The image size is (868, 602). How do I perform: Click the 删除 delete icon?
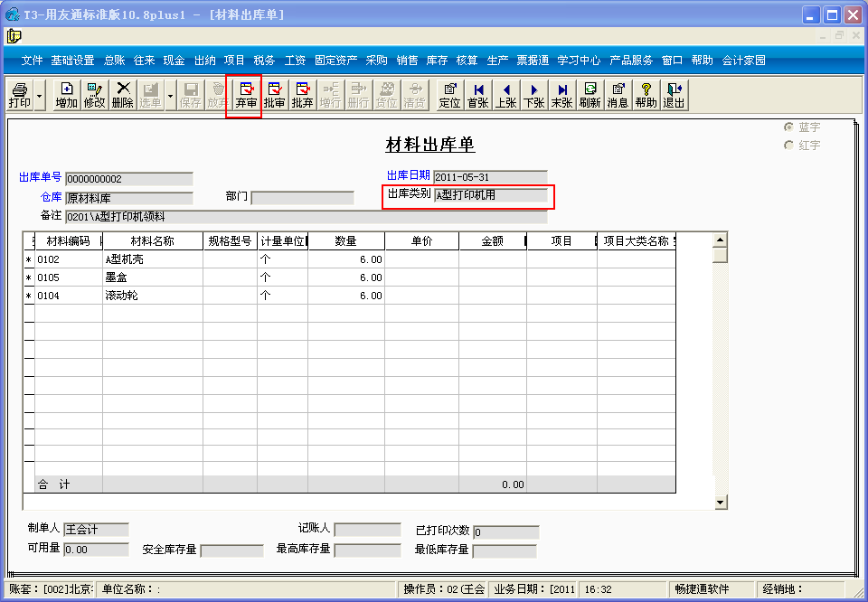pos(122,95)
